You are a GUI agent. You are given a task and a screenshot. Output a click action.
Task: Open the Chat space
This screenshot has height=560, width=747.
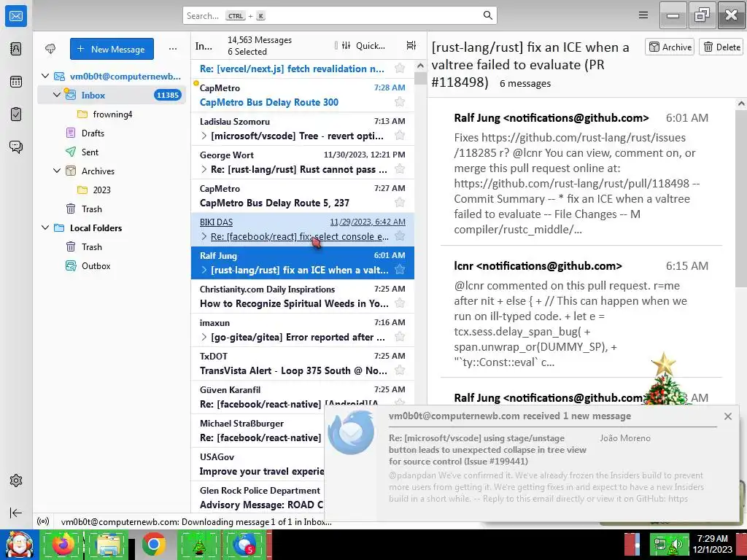(16, 147)
